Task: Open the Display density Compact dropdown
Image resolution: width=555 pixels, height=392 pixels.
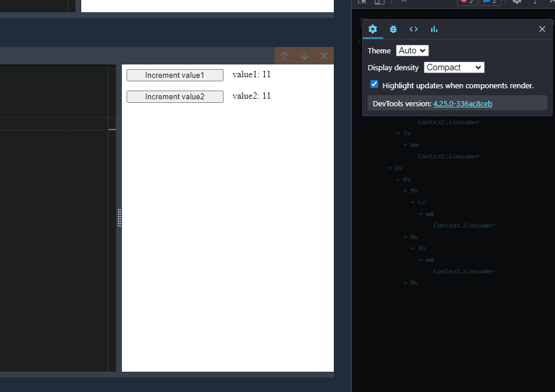Action: pos(454,67)
